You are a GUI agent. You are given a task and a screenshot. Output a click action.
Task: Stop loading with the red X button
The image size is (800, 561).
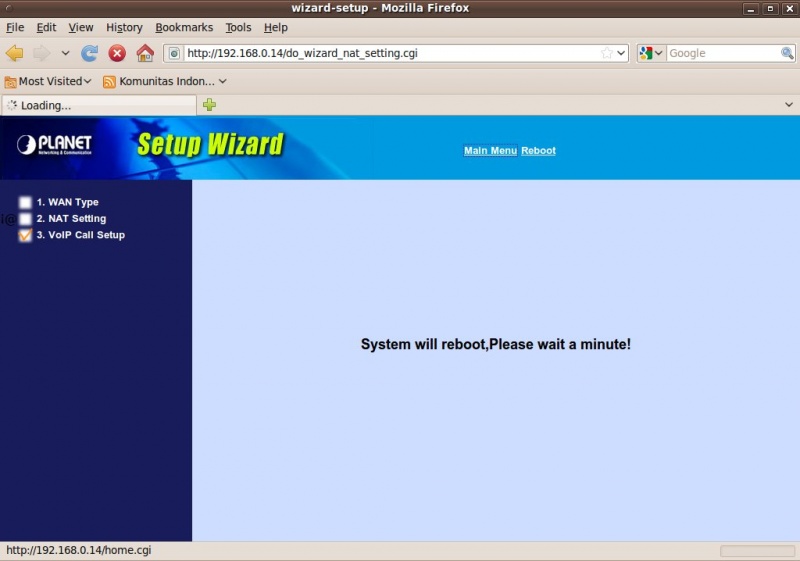[117, 53]
